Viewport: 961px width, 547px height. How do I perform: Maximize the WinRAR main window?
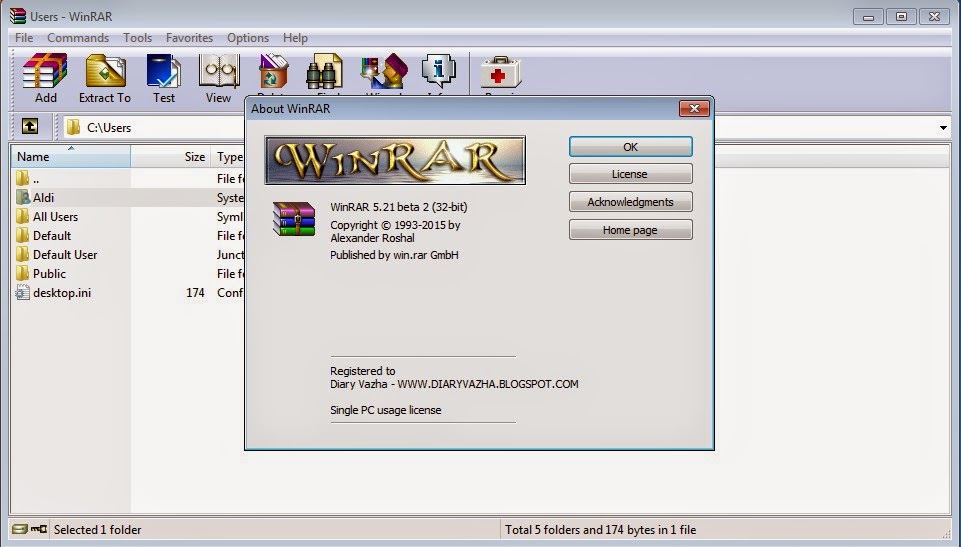902,17
